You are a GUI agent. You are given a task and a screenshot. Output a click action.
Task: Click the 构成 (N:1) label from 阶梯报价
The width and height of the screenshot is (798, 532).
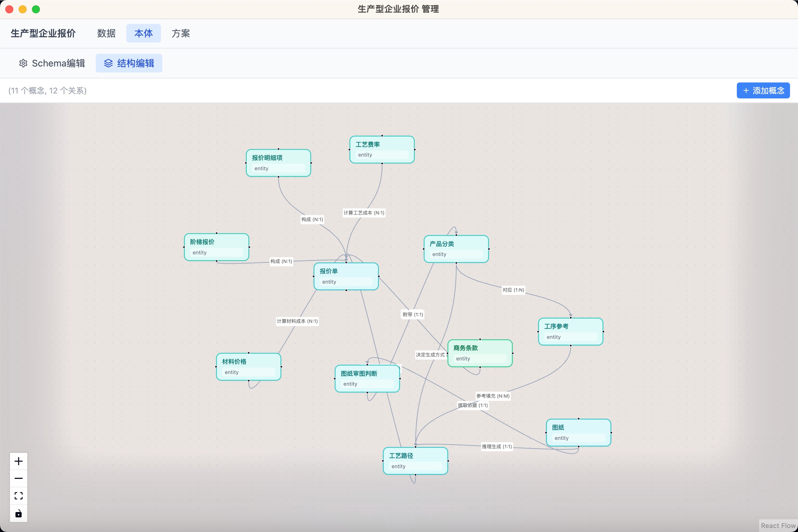click(281, 261)
